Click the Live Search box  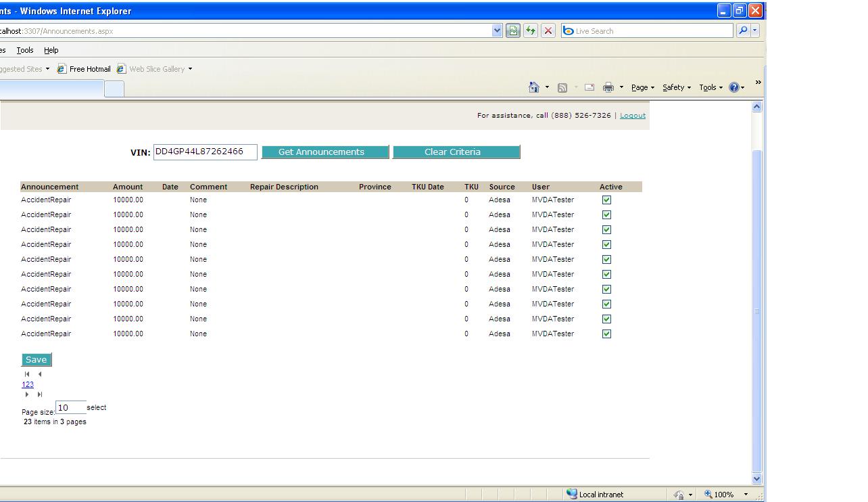point(647,30)
